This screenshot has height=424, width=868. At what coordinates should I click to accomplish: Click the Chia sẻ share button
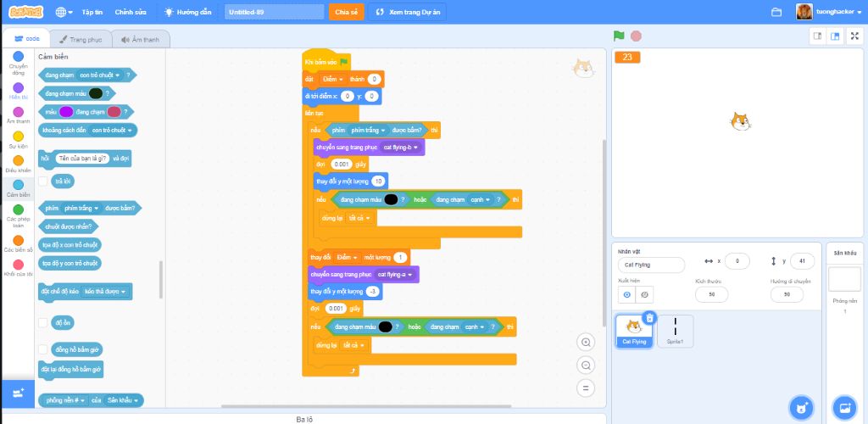(346, 12)
